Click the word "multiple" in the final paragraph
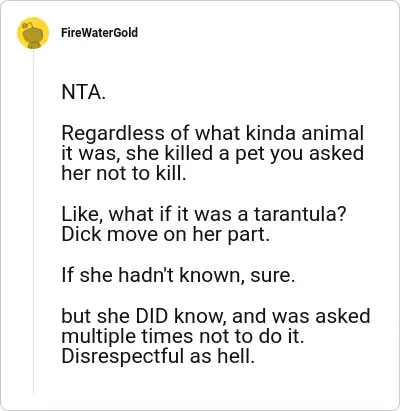Image resolution: width=400 pixels, height=411 pixels. [99, 337]
